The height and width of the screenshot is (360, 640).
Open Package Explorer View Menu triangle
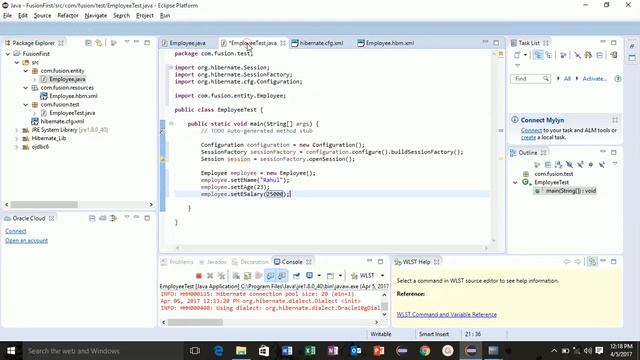click(127, 42)
